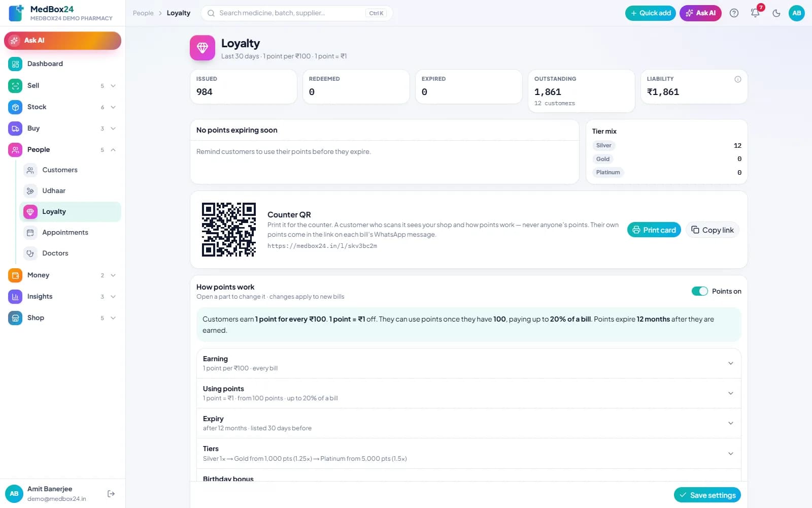812x508 pixels.
Task: Click the Platinum tier badge
Action: coord(608,173)
